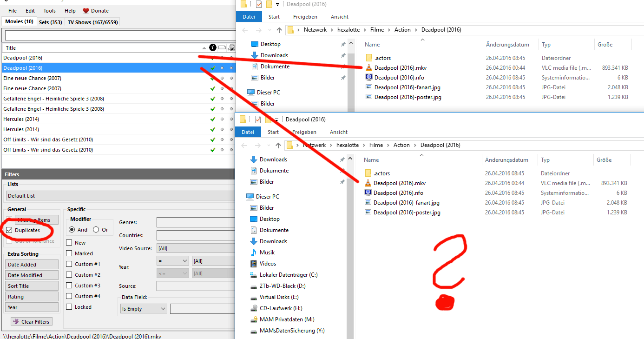Click the Year sorting button
Image resolution: width=644 pixels, height=339 pixels.
point(32,307)
